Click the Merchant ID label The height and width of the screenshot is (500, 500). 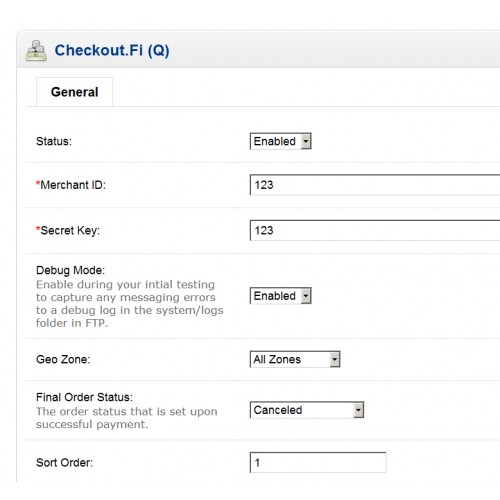[71, 185]
